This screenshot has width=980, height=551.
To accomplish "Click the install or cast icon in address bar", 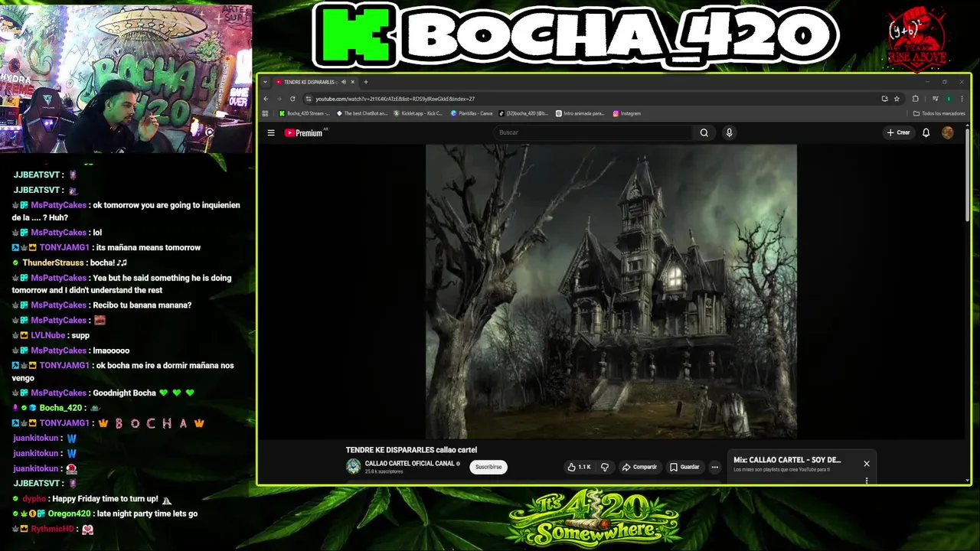I will [884, 99].
